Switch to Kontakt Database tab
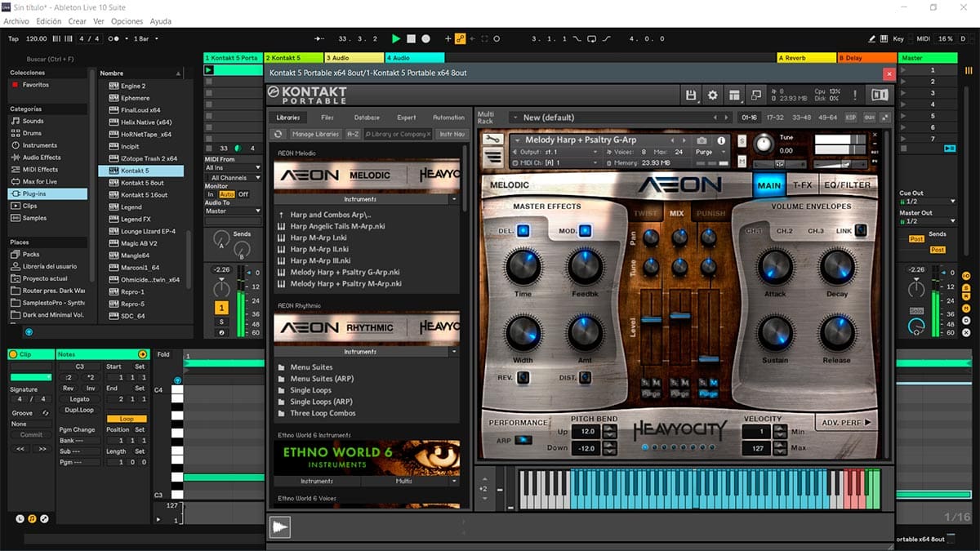Image resolution: width=980 pixels, height=551 pixels. coord(367,118)
